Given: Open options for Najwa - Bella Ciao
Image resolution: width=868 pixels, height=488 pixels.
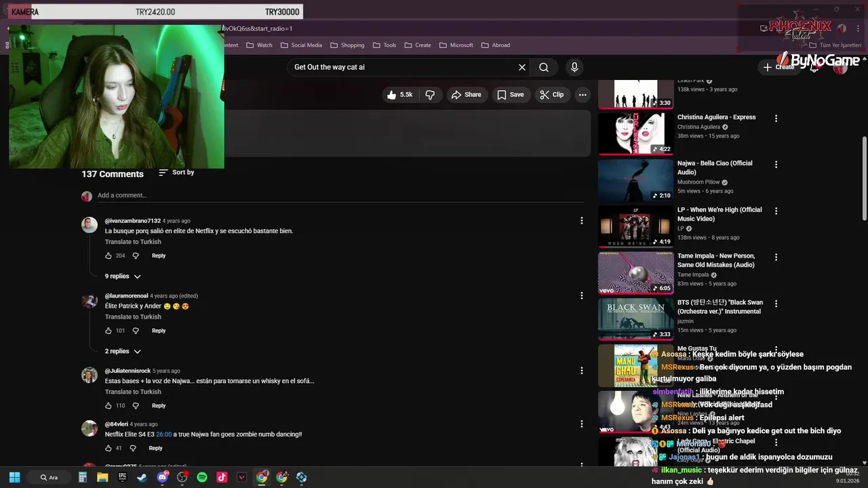Looking at the screenshot, I should click(x=776, y=164).
